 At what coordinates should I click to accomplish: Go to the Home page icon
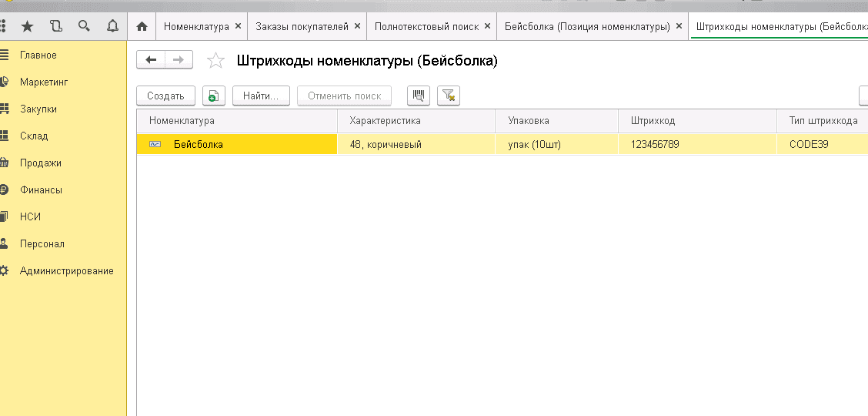tap(142, 26)
